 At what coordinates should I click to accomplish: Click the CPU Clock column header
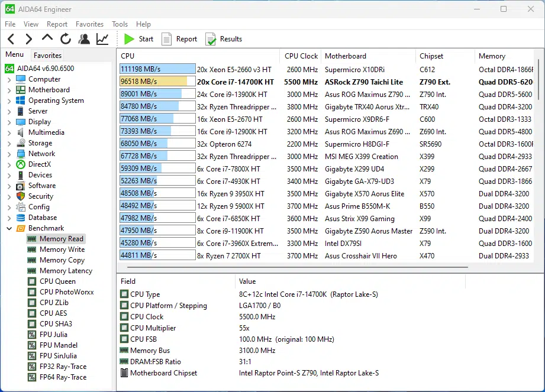[301, 56]
